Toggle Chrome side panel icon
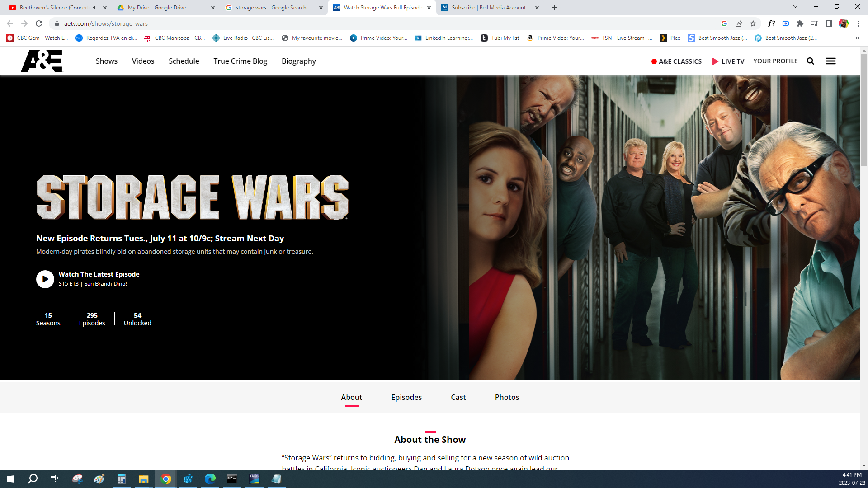868x488 pixels. (829, 23)
